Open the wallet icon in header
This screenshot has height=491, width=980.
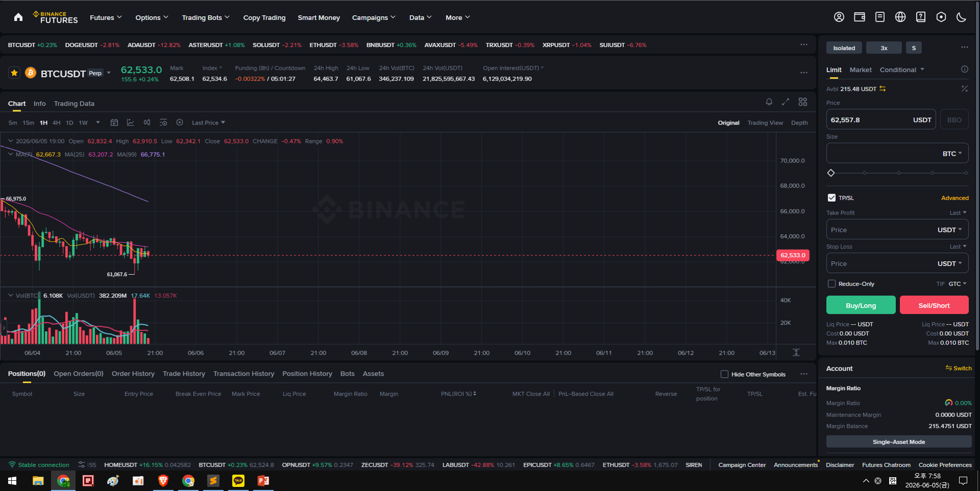point(860,17)
